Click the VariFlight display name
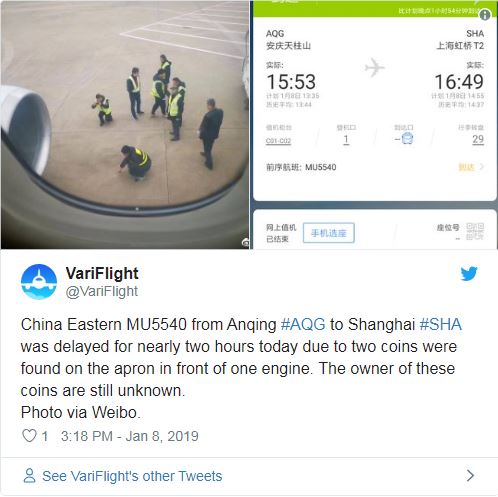The image size is (498, 497). pos(102,273)
